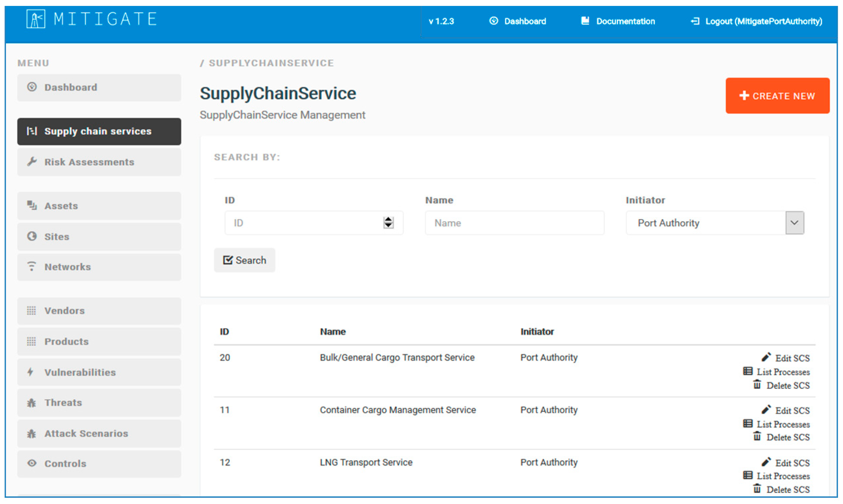Open the Initiator dropdown arrow
Viewport: 843px width, 504px height.
794,223
